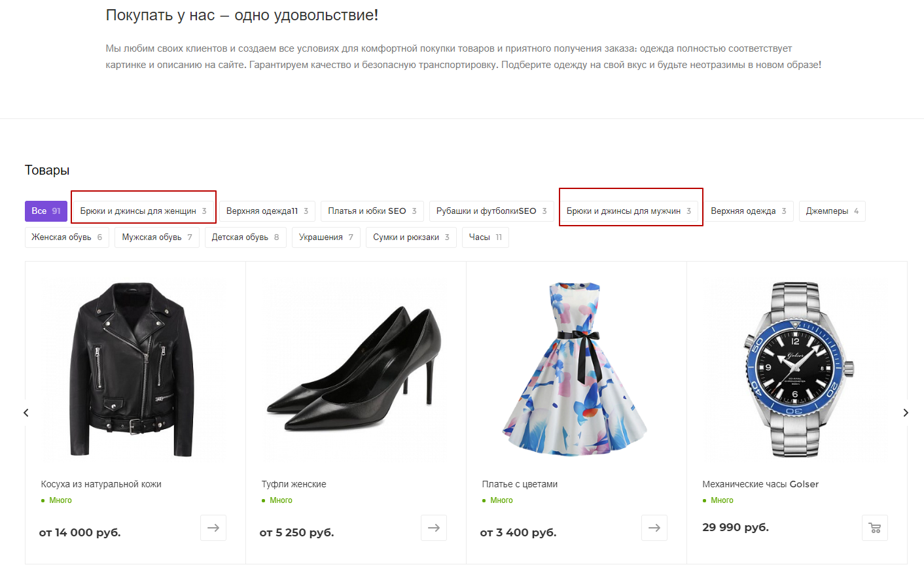924x571 pixels.
Task: Filter by Рубашки и футболкиSEO category
Action: pos(491,211)
